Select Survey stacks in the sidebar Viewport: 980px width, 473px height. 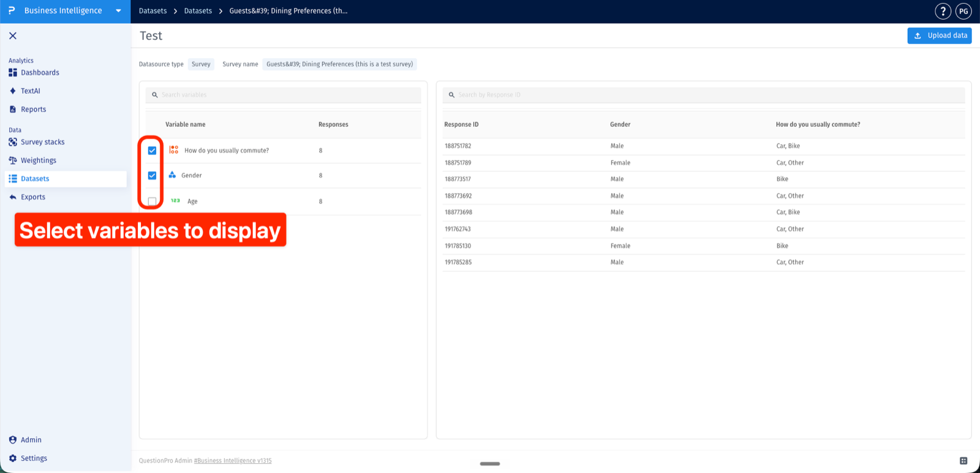(x=42, y=142)
